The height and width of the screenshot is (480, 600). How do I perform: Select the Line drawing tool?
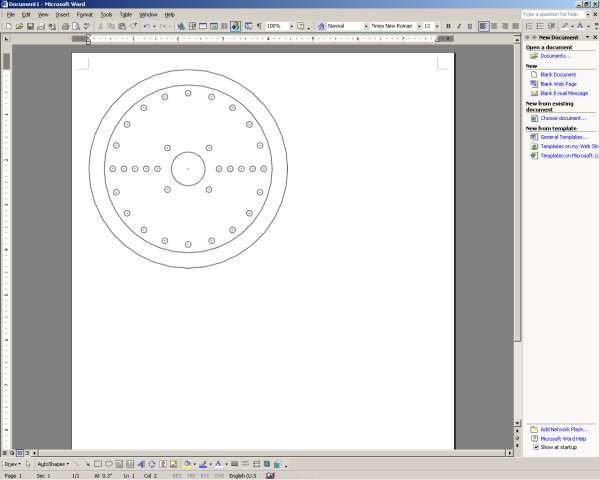(x=77, y=464)
